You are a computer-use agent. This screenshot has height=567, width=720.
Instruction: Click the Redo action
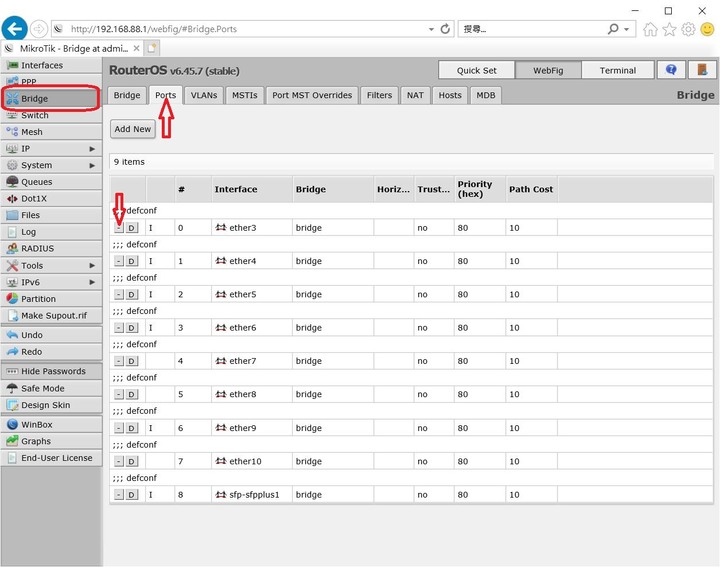point(51,352)
